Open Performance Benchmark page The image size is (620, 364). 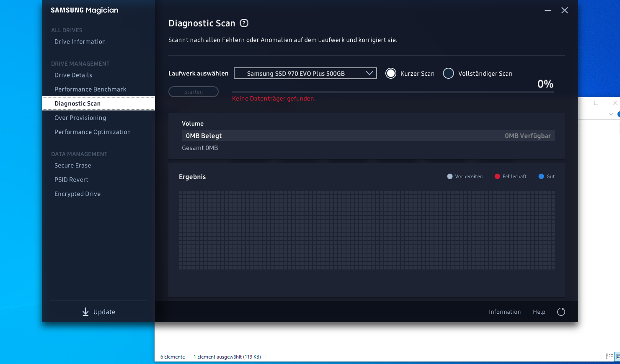coord(90,90)
